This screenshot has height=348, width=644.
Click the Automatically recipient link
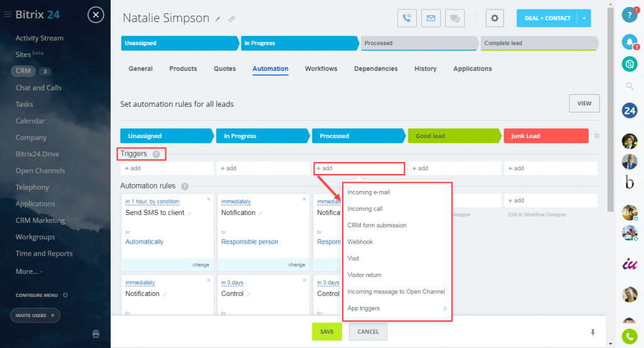pos(144,242)
